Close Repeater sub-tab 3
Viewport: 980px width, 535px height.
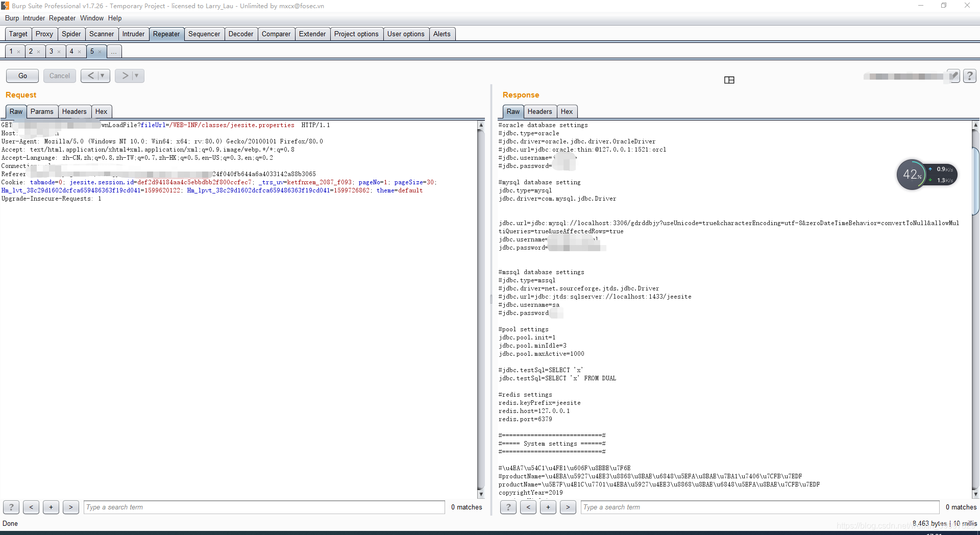pyautogui.click(x=59, y=52)
